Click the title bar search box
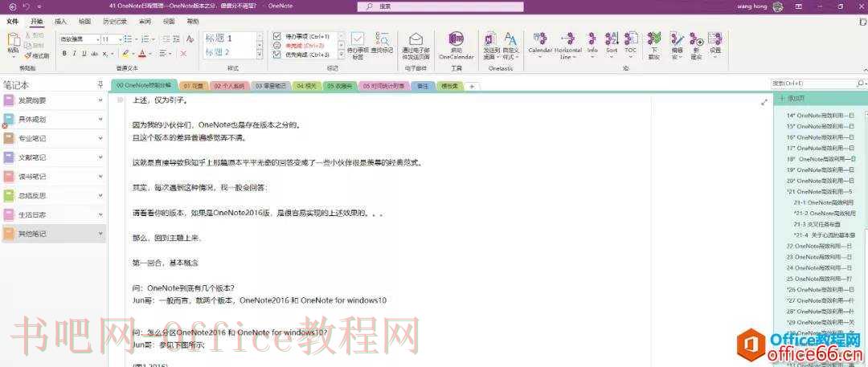Screen dimensions: 868x367 pyautogui.click(x=440, y=6)
